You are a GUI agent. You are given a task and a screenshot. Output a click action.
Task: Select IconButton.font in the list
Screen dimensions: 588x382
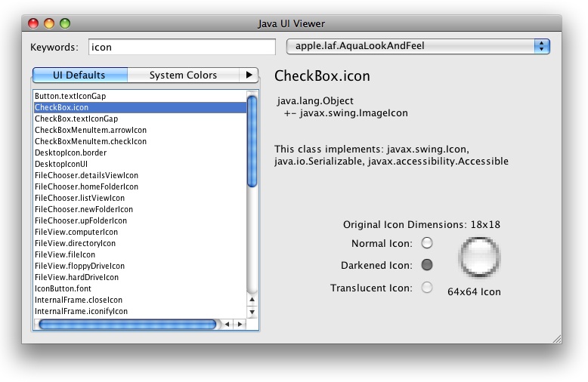pos(140,288)
